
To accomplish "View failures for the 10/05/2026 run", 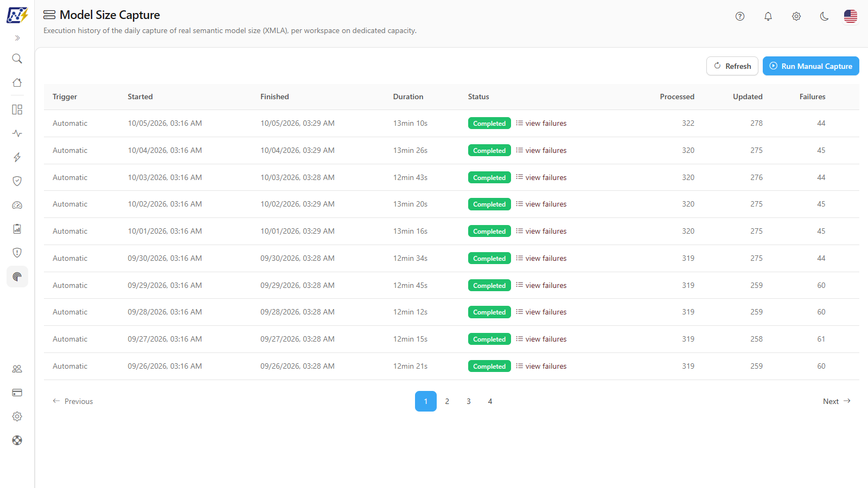I will click(541, 123).
